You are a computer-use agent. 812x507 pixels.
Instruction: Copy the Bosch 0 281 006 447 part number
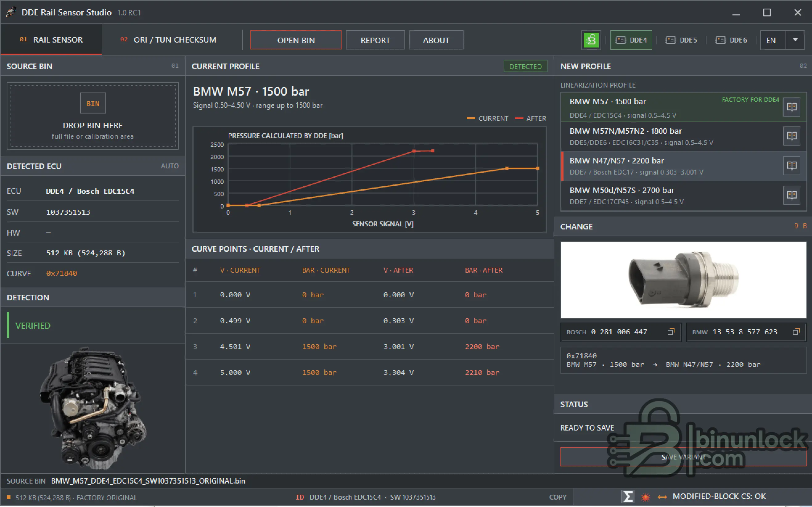click(671, 332)
